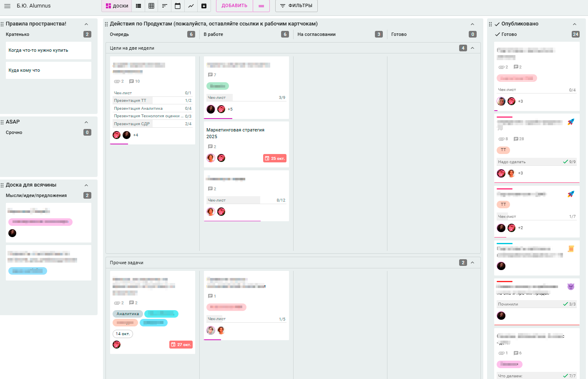Collapse the ASAP board
The image size is (588, 379).
click(x=86, y=122)
